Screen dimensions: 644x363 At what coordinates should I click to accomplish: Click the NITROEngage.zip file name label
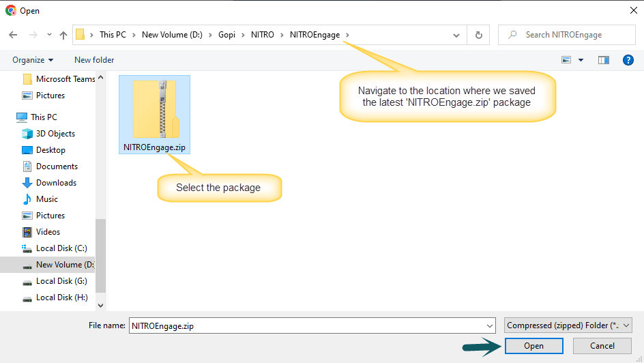pyautogui.click(x=154, y=147)
